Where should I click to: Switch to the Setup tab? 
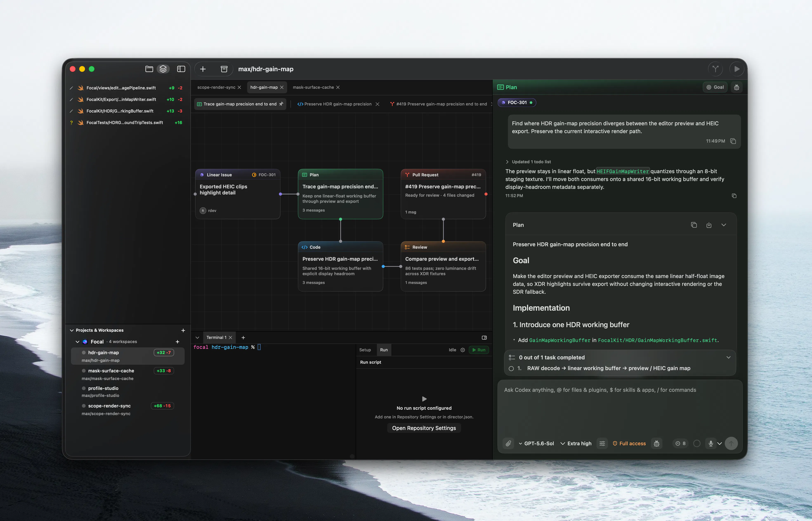point(365,350)
